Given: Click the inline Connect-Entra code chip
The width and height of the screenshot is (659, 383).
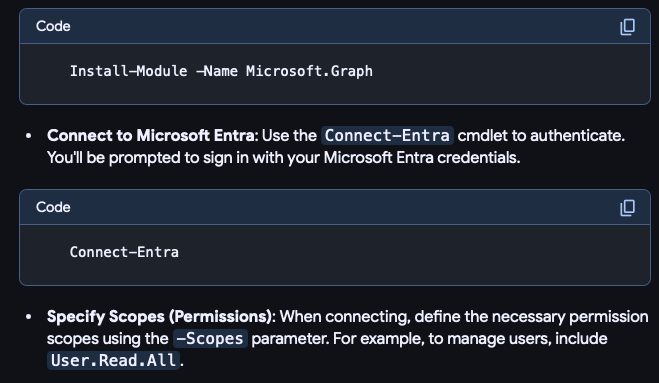Looking at the screenshot, I should click(x=387, y=135).
